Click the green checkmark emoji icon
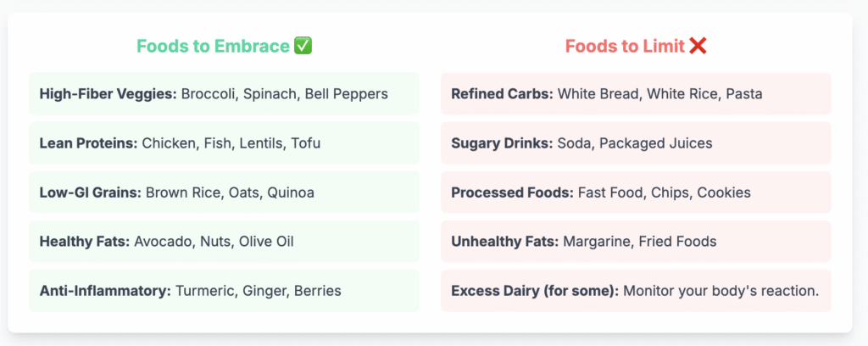868x346 pixels. [303, 47]
